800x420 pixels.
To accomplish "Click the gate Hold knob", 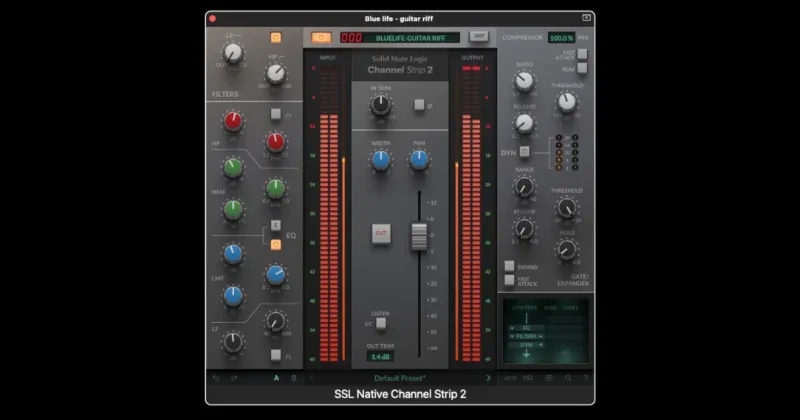I will [x=566, y=250].
